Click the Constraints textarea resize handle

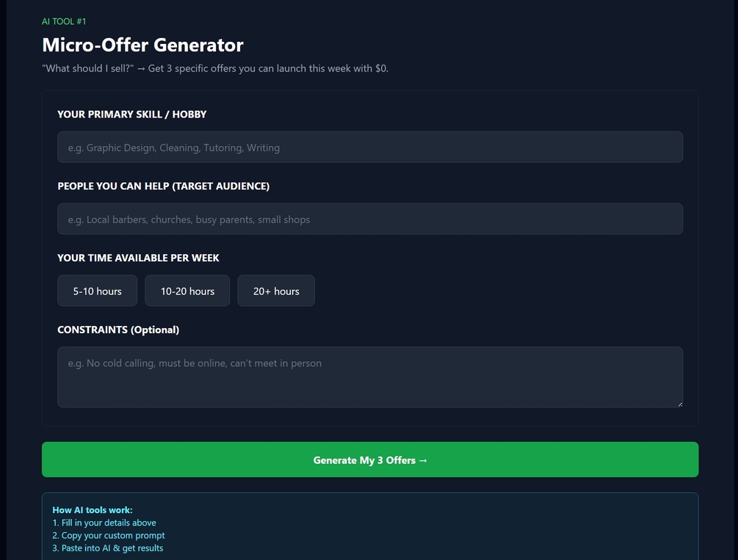click(679, 404)
